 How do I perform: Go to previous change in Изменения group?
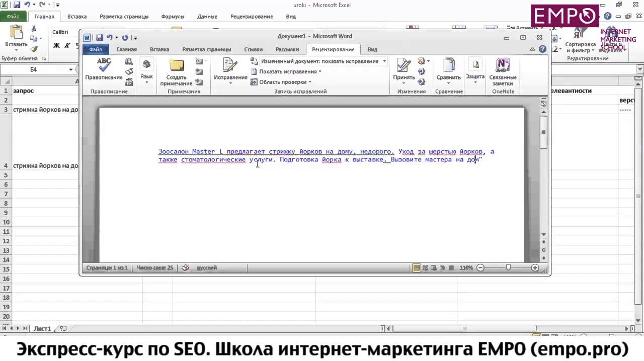(x=422, y=72)
